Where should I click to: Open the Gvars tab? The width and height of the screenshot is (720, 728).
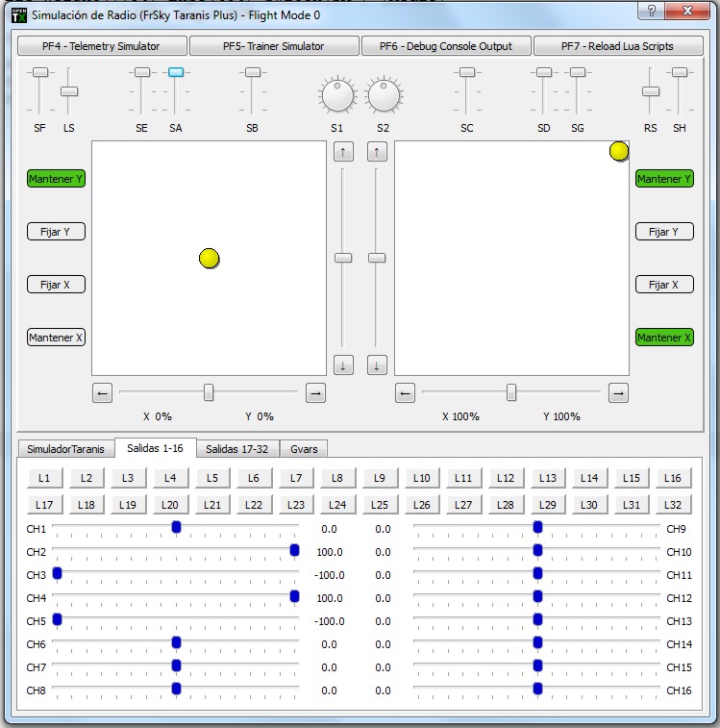[305, 448]
